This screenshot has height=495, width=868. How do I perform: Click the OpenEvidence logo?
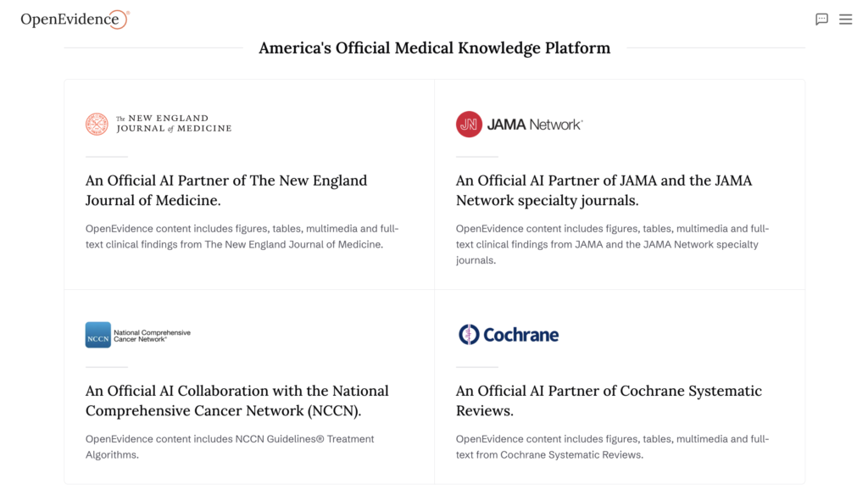point(75,19)
